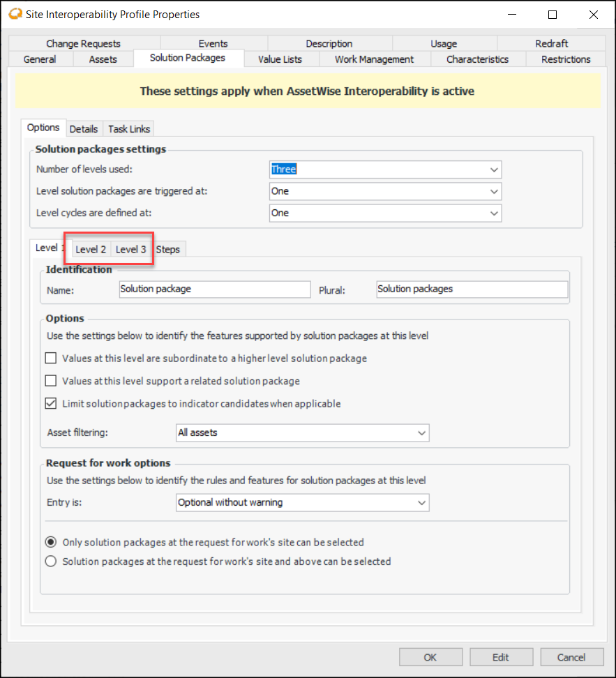The width and height of the screenshot is (616, 678).
Task: Select the Solution Packages tab
Action: pyautogui.click(x=188, y=58)
